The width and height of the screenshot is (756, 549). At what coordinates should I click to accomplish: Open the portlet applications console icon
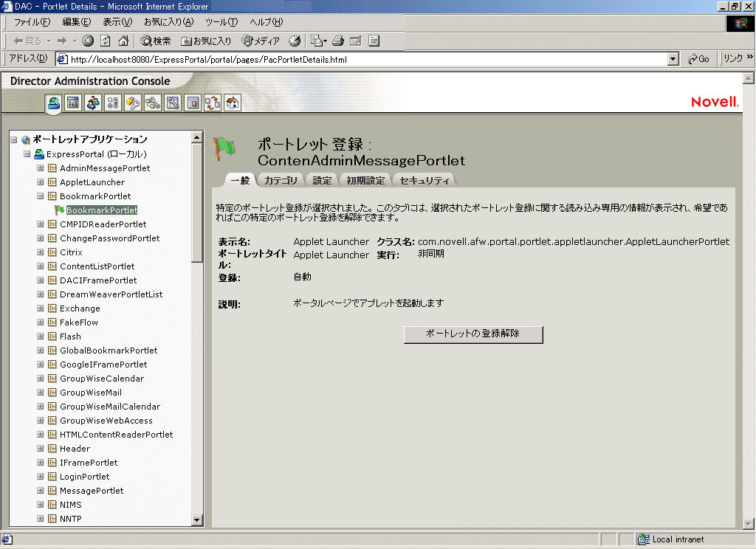coord(53,103)
